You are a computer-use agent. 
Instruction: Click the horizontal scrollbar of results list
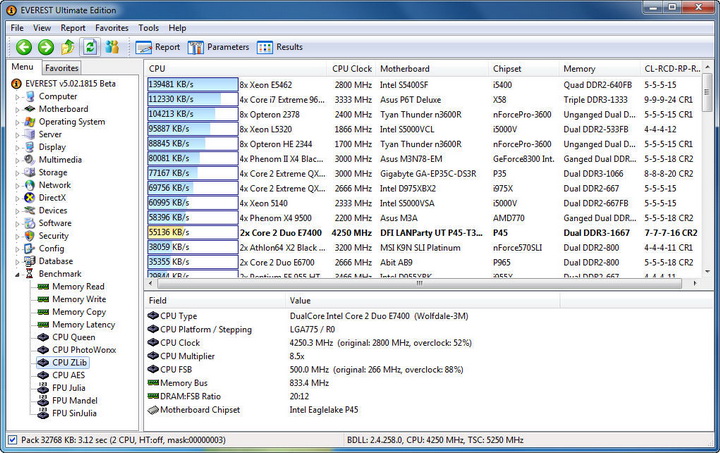(x=420, y=284)
